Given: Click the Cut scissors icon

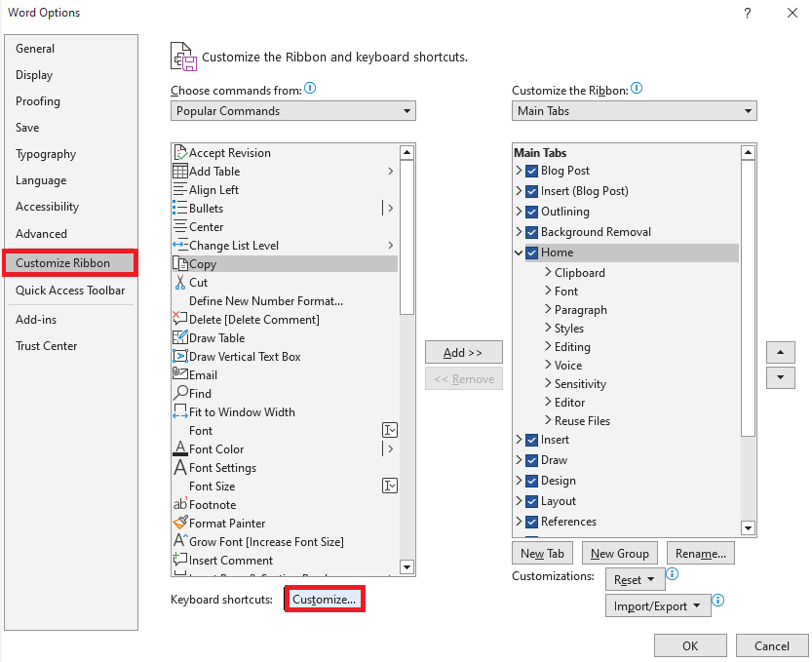Looking at the screenshot, I should click(180, 283).
